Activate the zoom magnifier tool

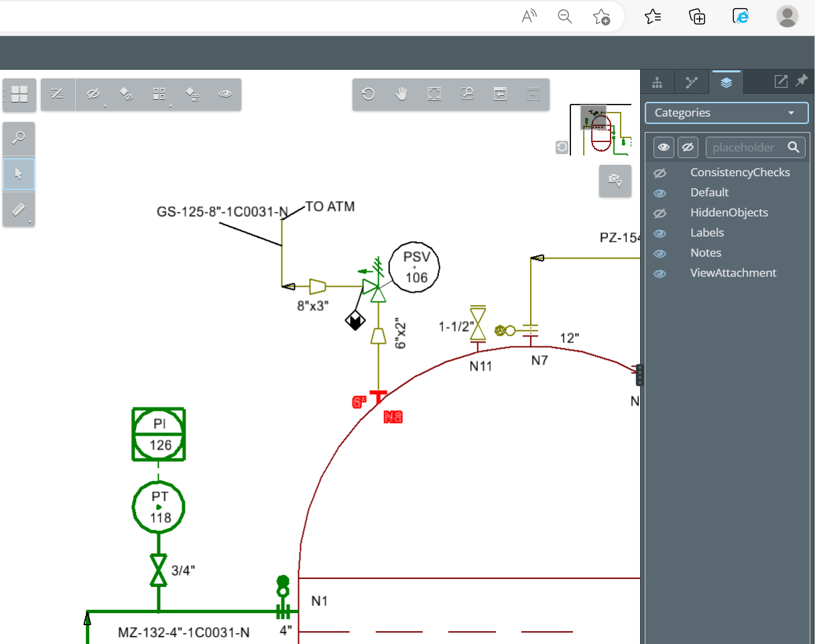19,139
